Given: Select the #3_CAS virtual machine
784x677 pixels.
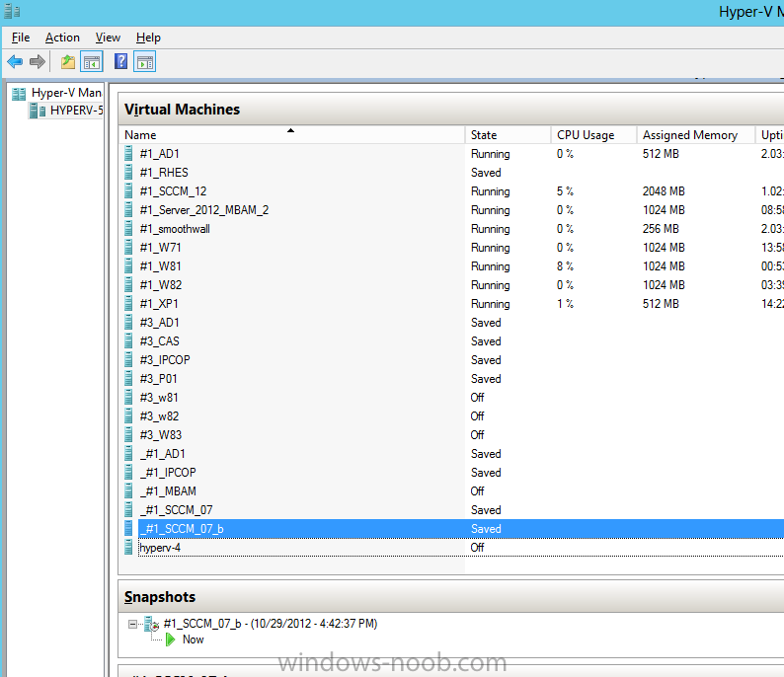Looking at the screenshot, I should coord(160,340).
